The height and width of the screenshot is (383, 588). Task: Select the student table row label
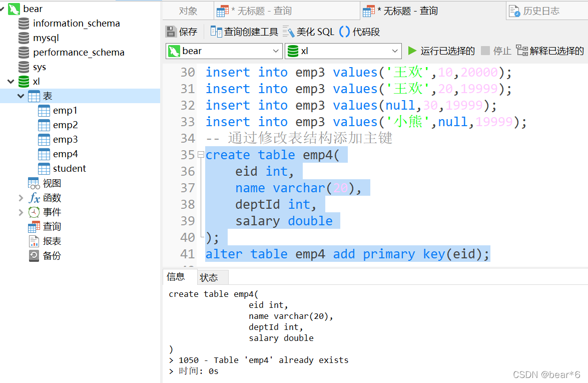tap(70, 169)
